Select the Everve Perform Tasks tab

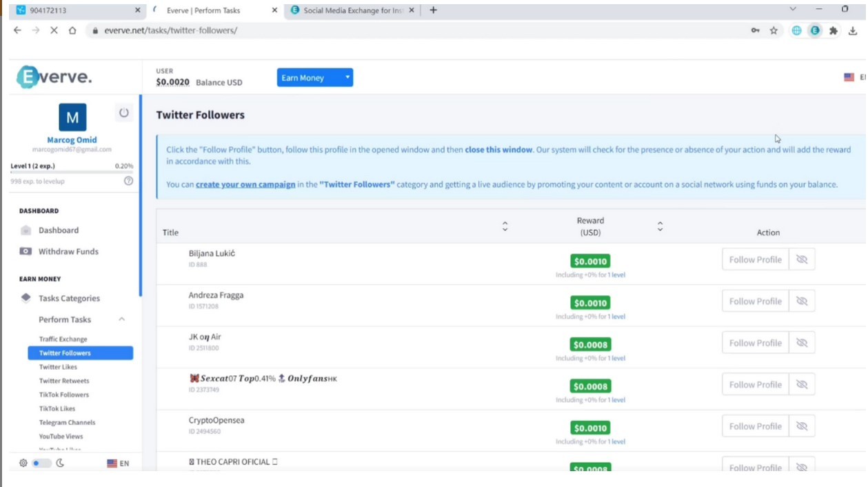214,10
